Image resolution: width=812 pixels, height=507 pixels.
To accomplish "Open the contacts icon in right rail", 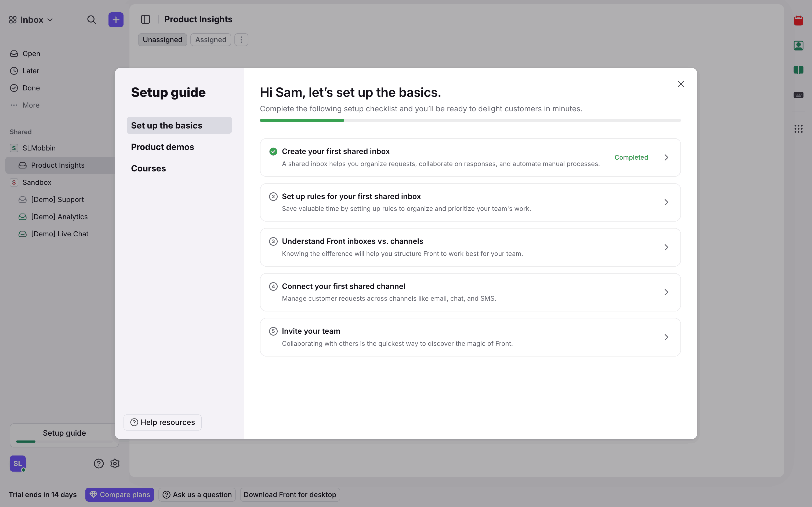I will point(798,45).
